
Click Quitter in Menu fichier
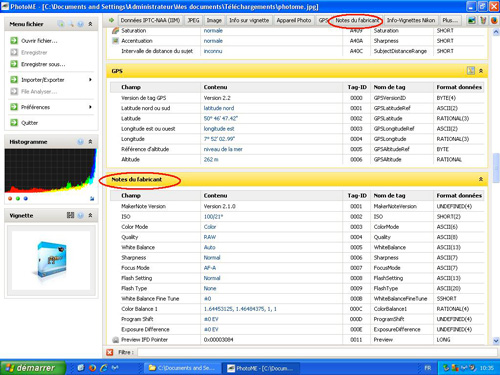29,123
